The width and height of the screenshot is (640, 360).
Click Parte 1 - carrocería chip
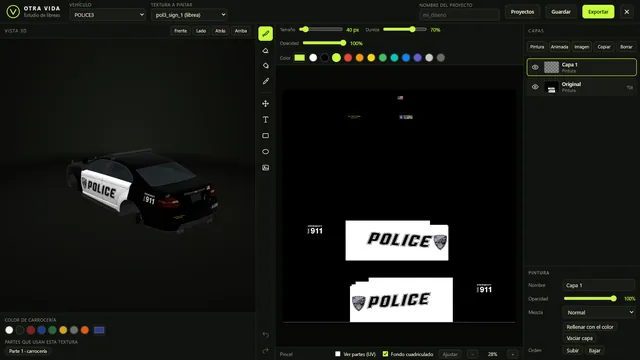tap(28, 351)
